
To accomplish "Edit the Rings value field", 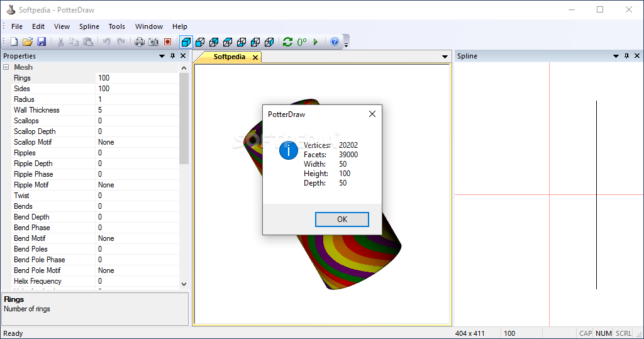I will coord(137,77).
